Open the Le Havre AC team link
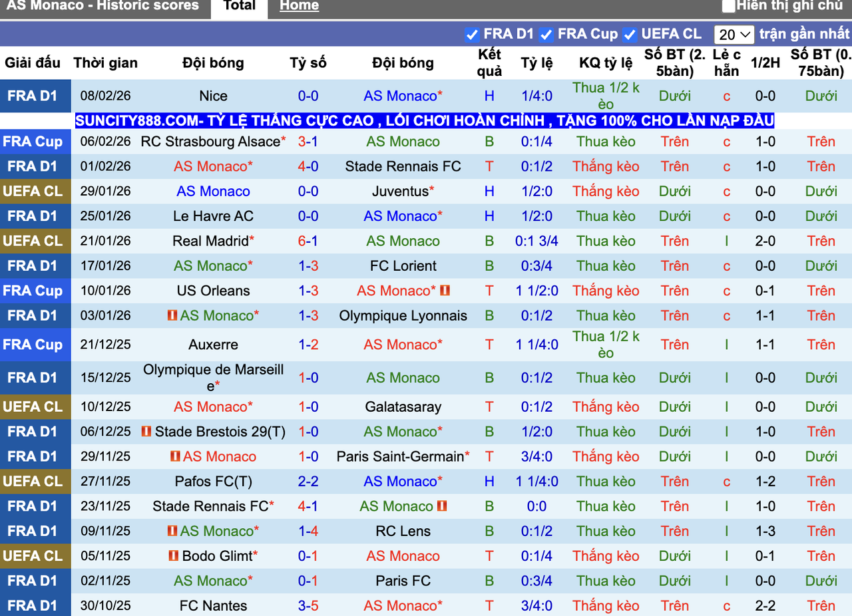 coord(213,216)
